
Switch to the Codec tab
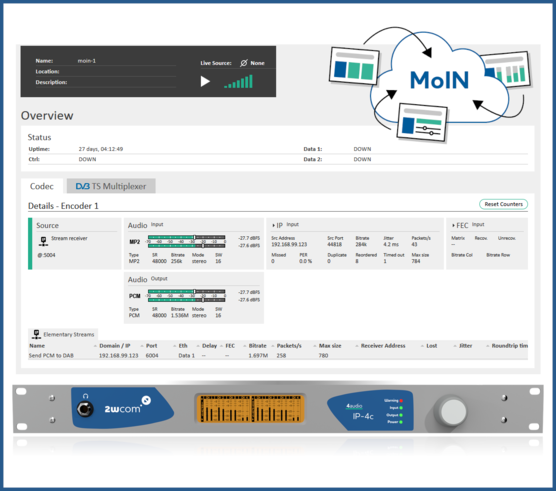pyautogui.click(x=42, y=186)
